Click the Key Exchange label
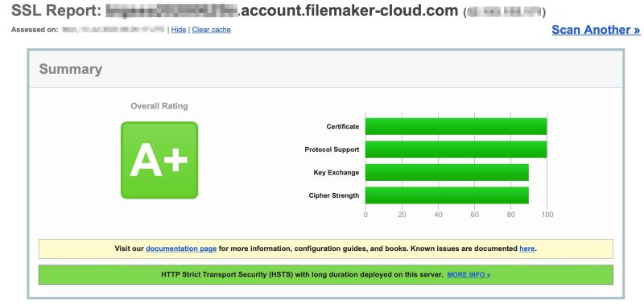Viewport: 644px width, 304px height. [x=336, y=172]
